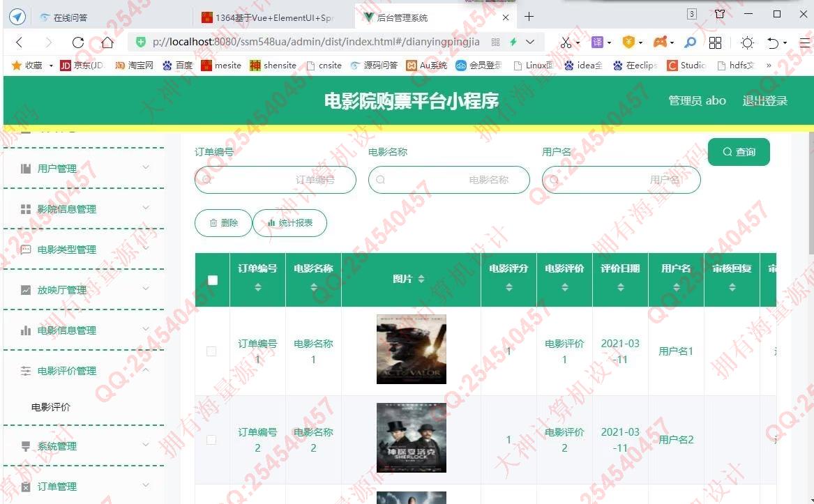Select the 电影评价 submenu item
Screen dimensions: 814x504
pos(51,407)
